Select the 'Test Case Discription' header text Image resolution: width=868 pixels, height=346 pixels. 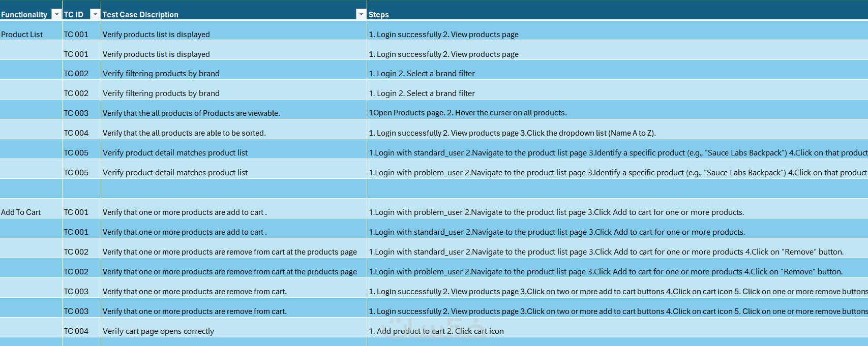[x=140, y=15]
